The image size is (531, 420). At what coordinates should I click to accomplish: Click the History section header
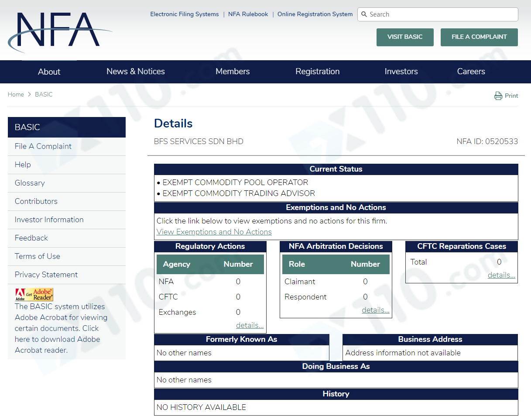tap(336, 394)
